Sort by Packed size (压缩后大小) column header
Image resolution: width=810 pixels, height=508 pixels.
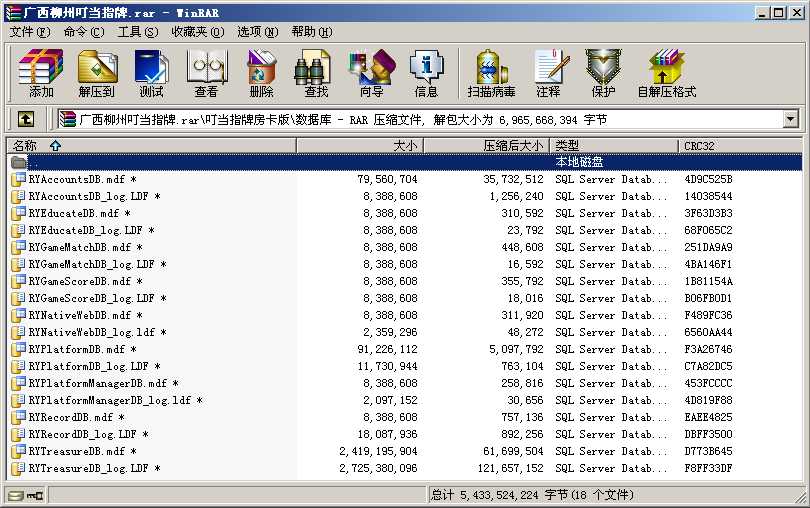[x=487, y=146]
